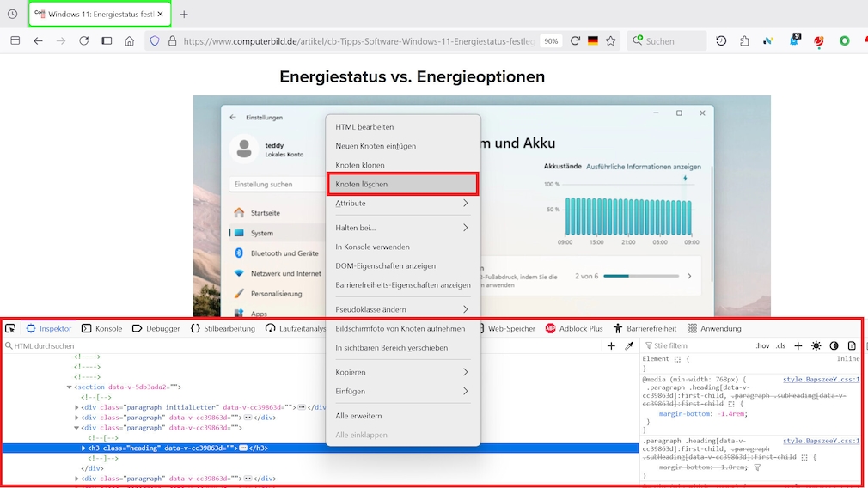
Task: Open the extensions puzzle icon
Action: [744, 41]
